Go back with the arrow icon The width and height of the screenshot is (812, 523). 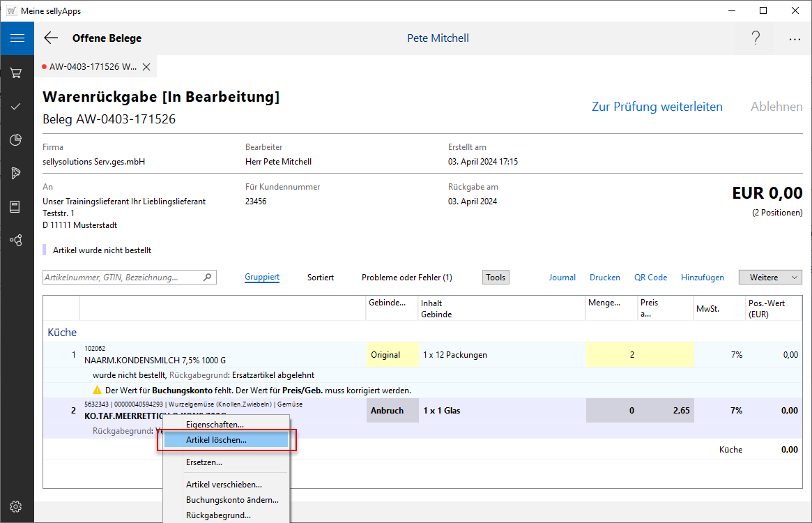[x=51, y=38]
